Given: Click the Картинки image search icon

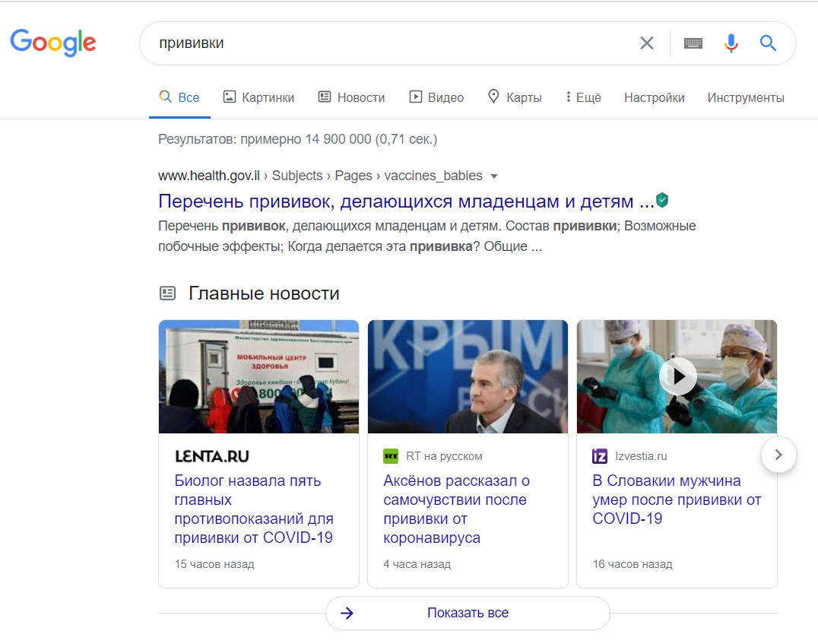Looking at the screenshot, I should (230, 97).
